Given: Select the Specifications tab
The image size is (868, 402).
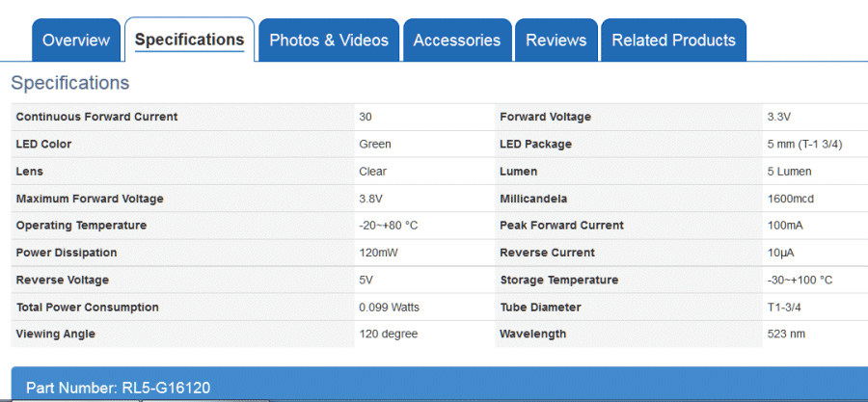Looking at the screenshot, I should (189, 40).
